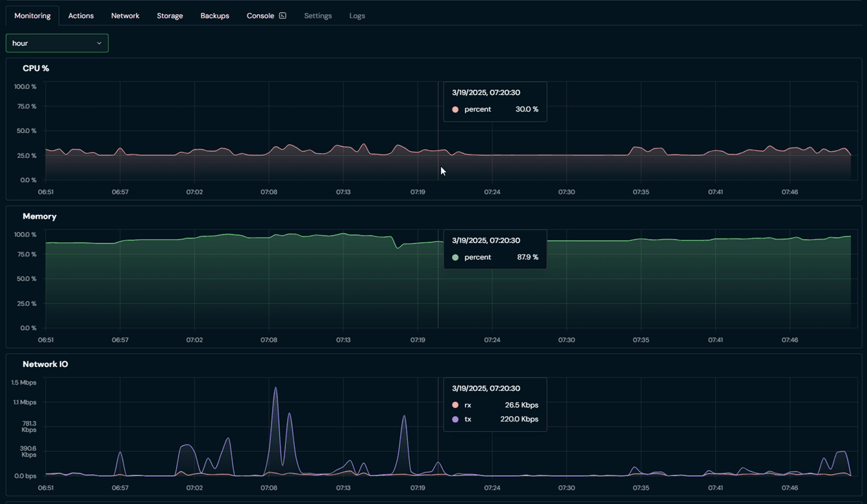Click the Console terminal icon
This screenshot has height=504, width=867.
283,16
